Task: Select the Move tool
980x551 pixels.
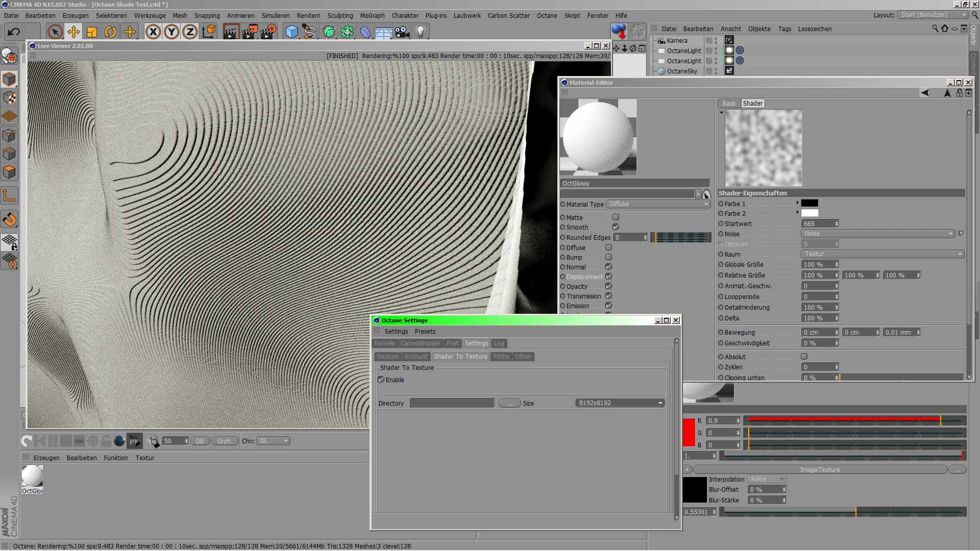Action: 73,32
